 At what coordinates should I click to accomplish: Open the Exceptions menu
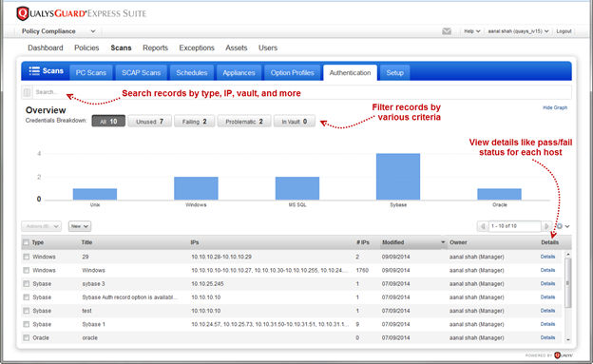pos(197,48)
